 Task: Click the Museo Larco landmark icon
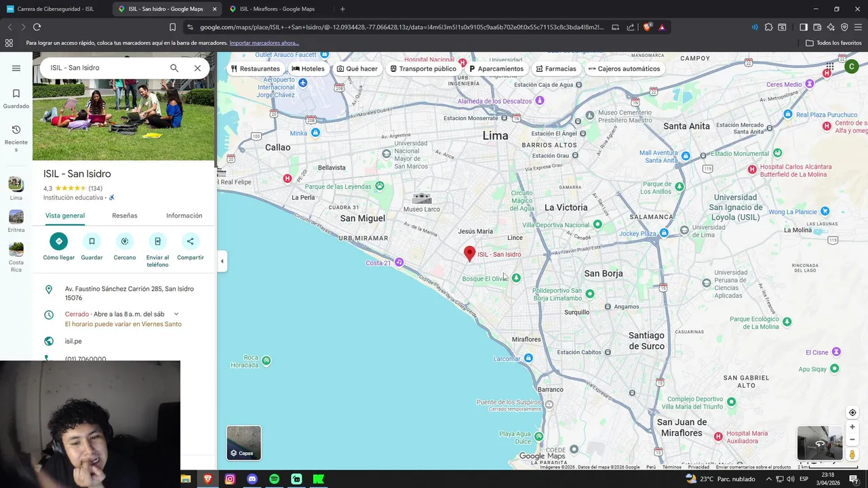pyautogui.click(x=422, y=199)
